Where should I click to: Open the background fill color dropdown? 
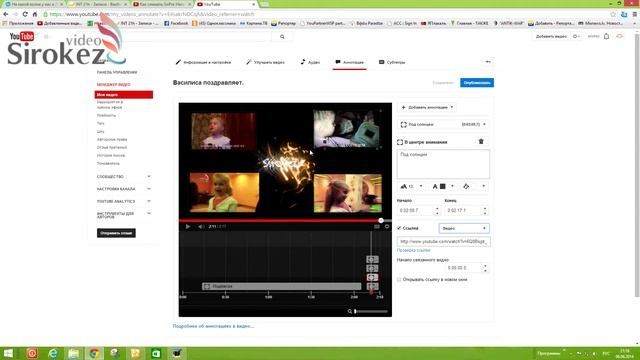pos(484,187)
